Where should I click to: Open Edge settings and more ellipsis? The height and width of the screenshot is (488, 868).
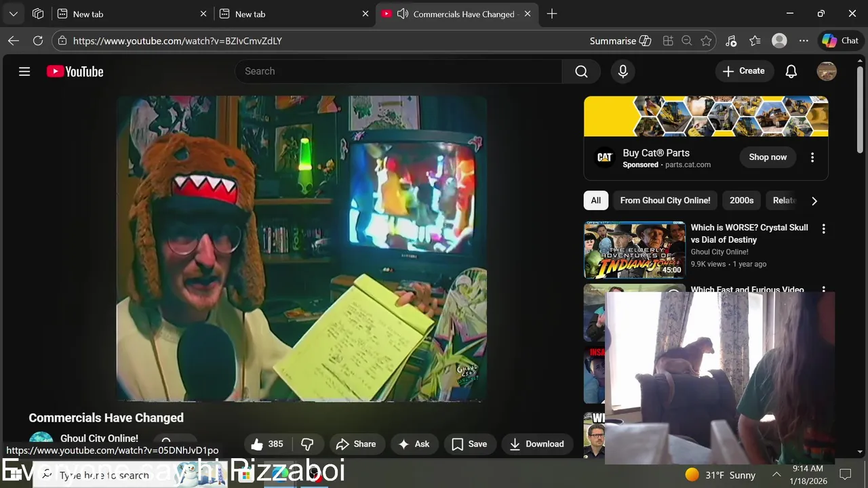pyautogui.click(x=804, y=41)
